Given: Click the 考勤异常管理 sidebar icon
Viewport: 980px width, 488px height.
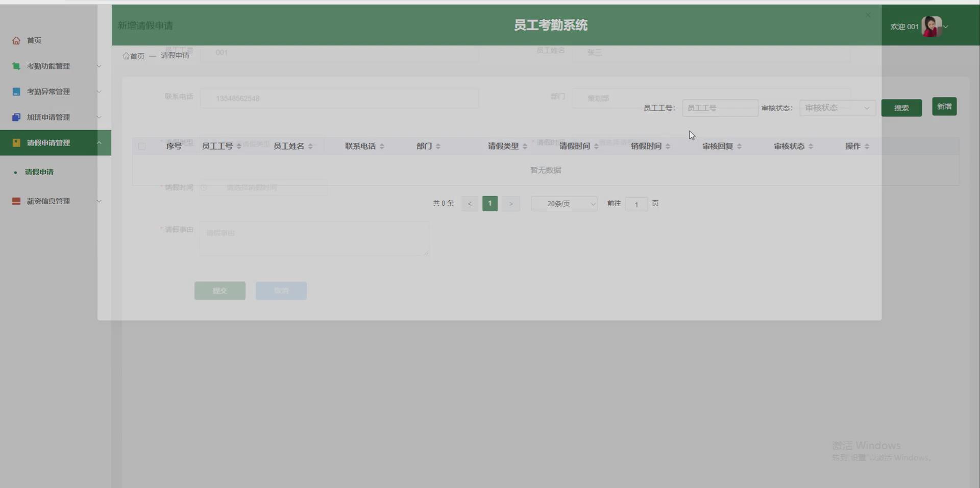Looking at the screenshot, I should (16, 91).
